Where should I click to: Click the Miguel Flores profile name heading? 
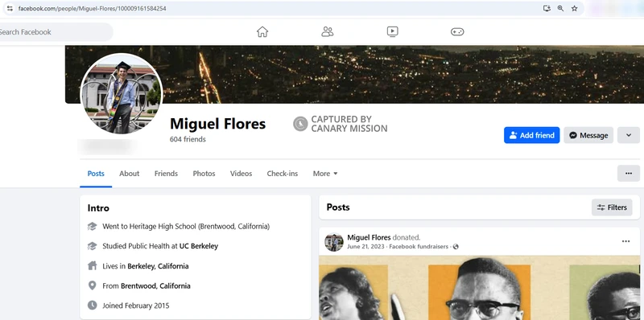[217, 124]
